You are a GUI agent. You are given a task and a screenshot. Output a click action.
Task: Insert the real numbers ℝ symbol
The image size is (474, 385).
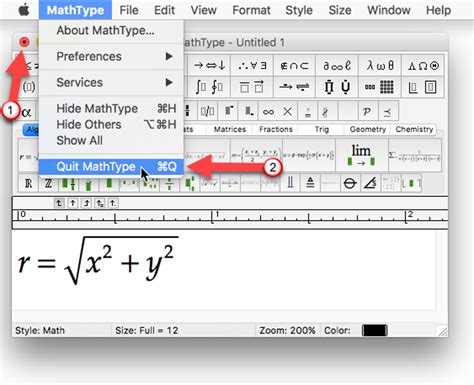(28, 183)
